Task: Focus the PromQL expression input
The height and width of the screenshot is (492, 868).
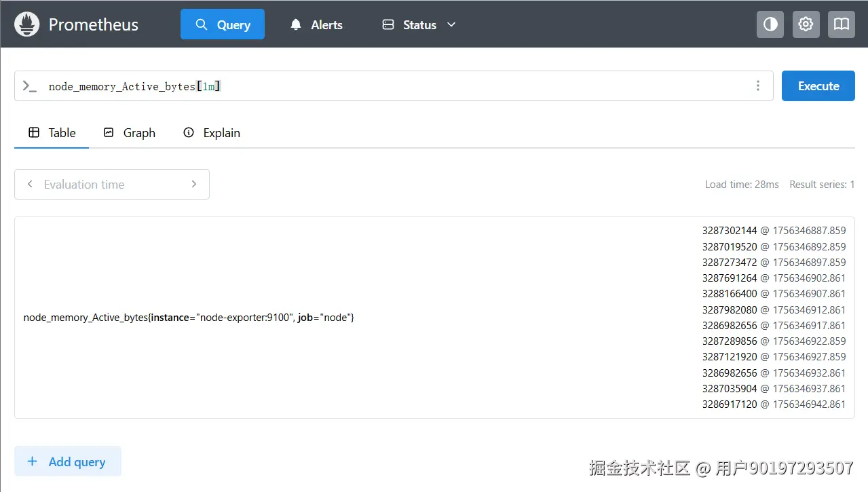Action: pos(394,86)
